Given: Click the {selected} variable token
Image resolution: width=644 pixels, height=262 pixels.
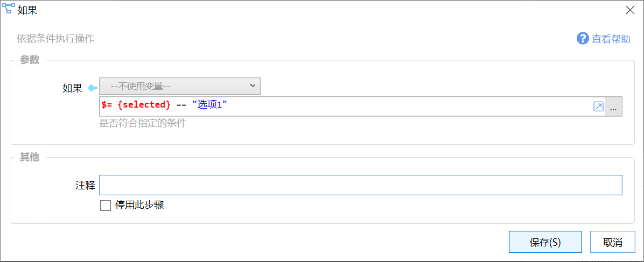Looking at the screenshot, I should pos(144,105).
